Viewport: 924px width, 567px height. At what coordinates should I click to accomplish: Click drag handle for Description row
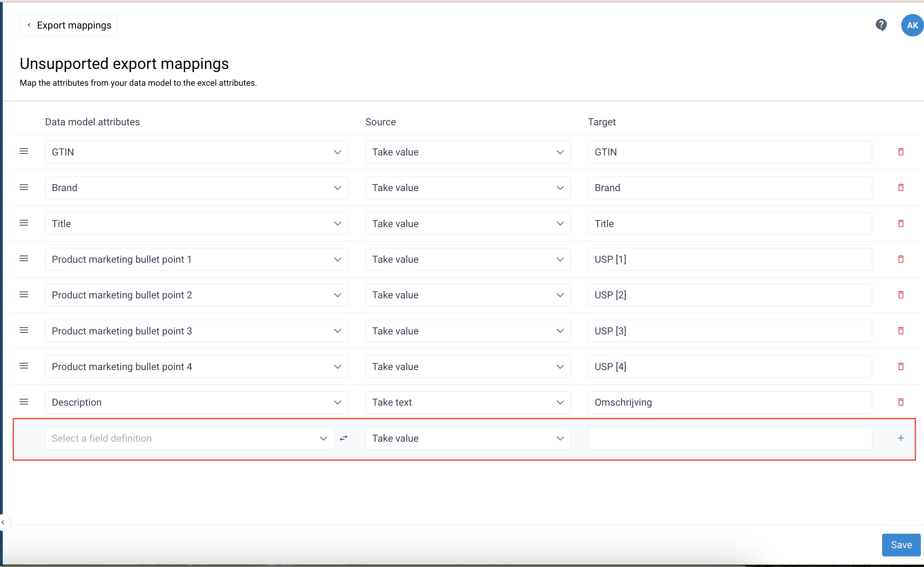point(24,402)
